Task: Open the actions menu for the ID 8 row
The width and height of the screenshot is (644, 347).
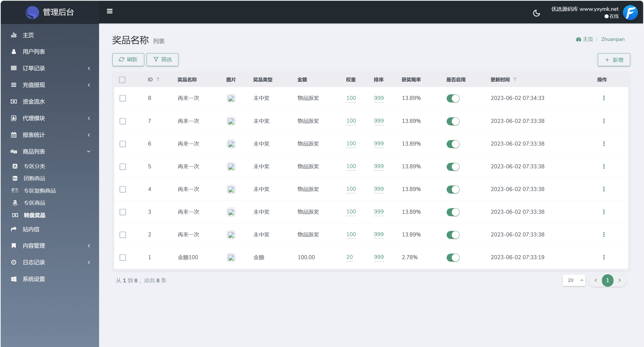Action: (x=604, y=98)
